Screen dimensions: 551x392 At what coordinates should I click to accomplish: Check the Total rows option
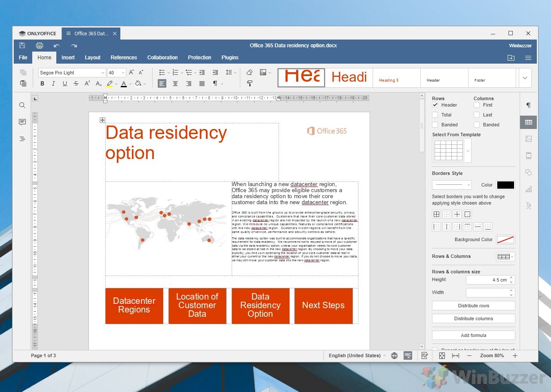click(435, 114)
